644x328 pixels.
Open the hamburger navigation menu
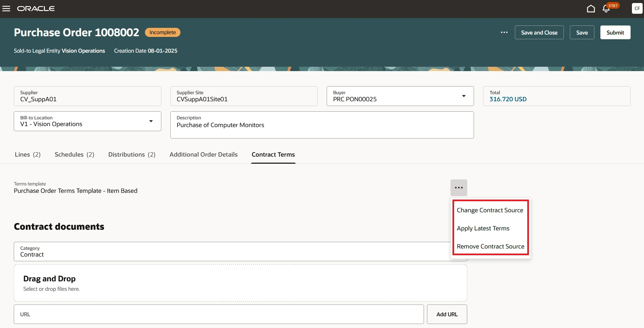point(6,9)
